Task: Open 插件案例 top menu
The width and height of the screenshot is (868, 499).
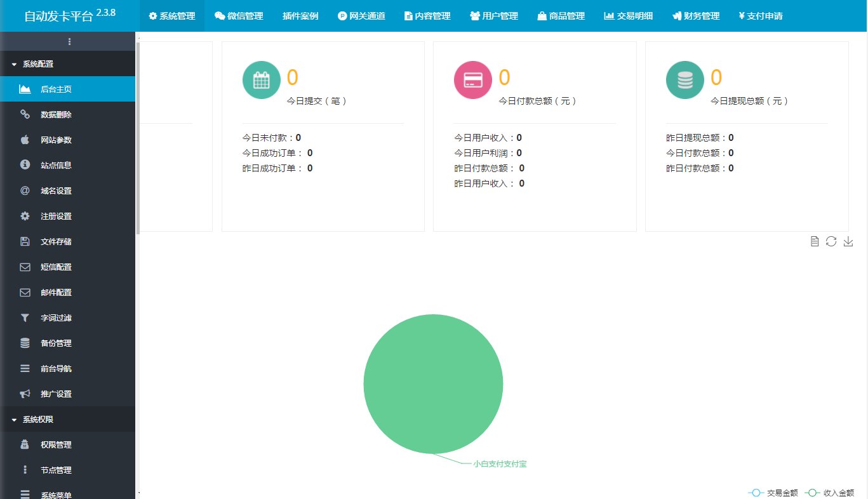Action: click(300, 16)
